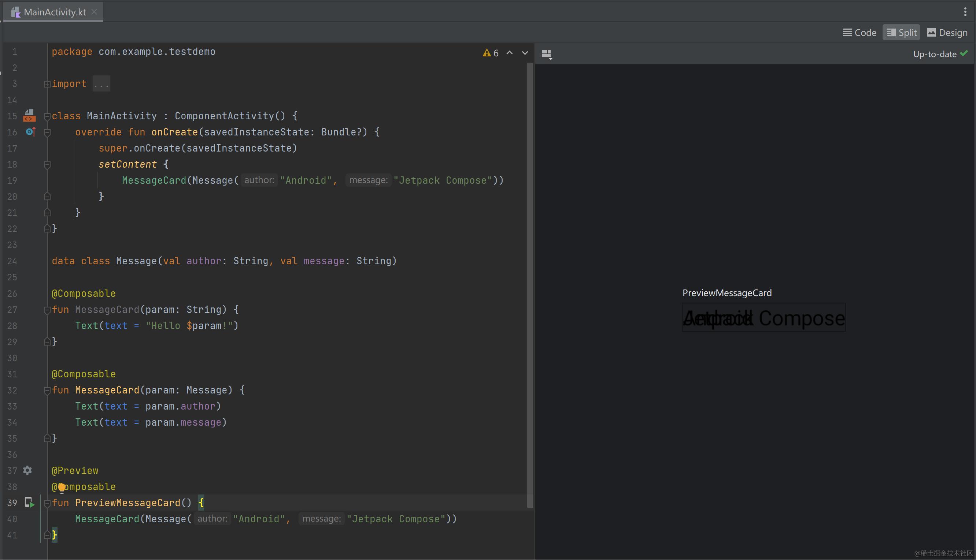Click the override gutter marker for onCreate

coord(30,132)
